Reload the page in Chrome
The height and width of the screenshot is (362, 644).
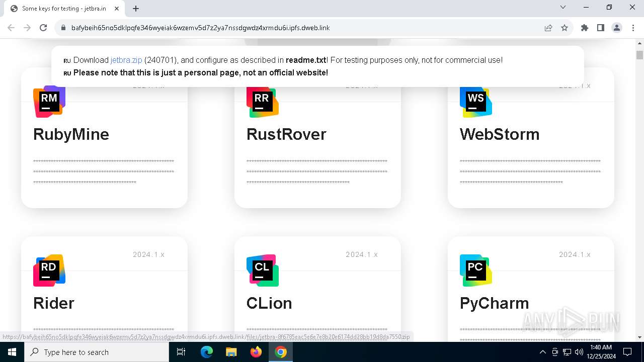pos(43,28)
